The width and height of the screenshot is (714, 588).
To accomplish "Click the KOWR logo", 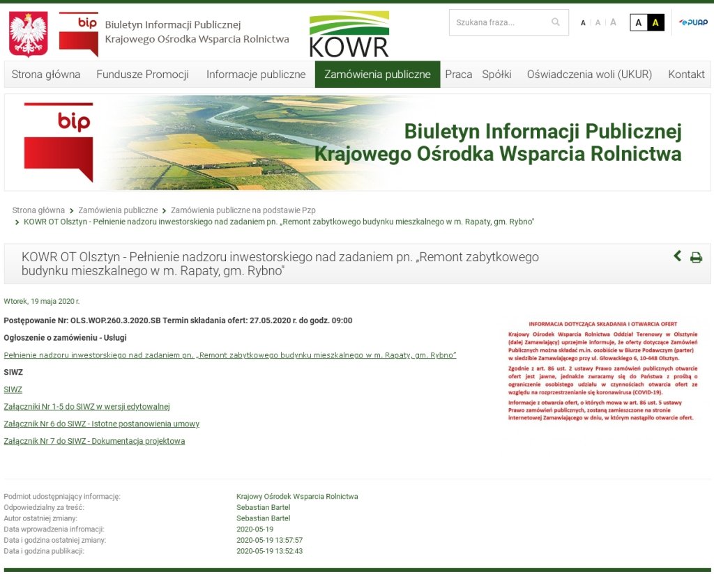I will point(349,33).
